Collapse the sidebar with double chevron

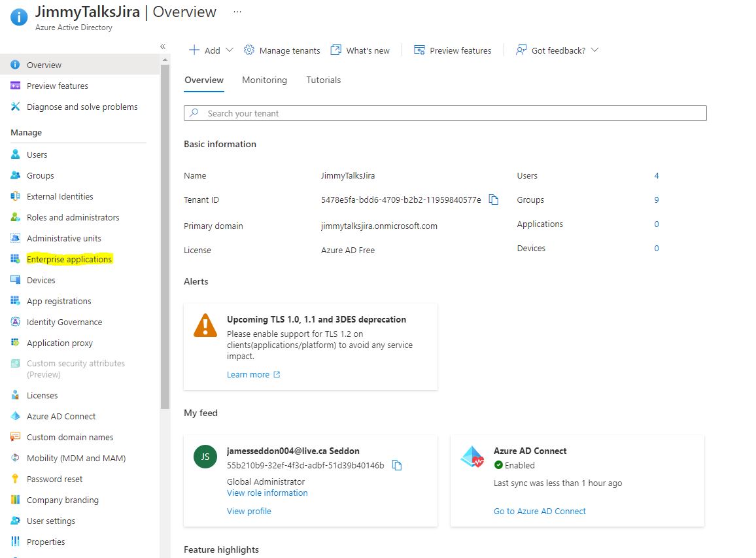point(163,47)
